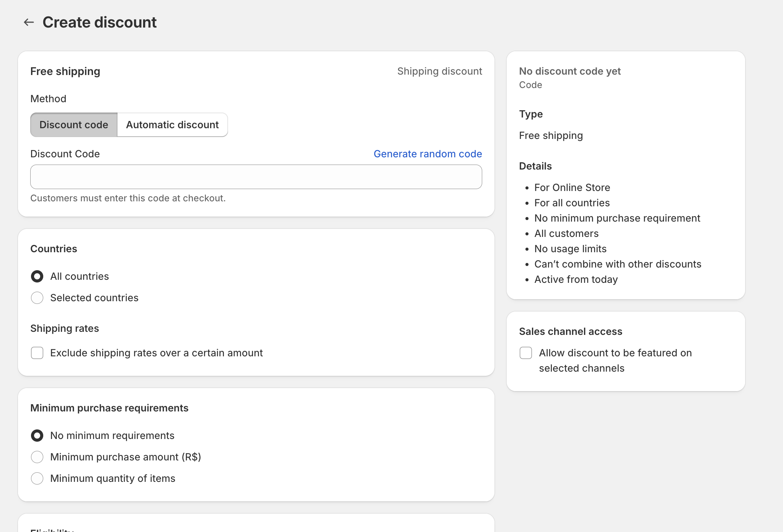The height and width of the screenshot is (532, 783).
Task: Choose the Selected countries radio option
Action: click(x=37, y=298)
